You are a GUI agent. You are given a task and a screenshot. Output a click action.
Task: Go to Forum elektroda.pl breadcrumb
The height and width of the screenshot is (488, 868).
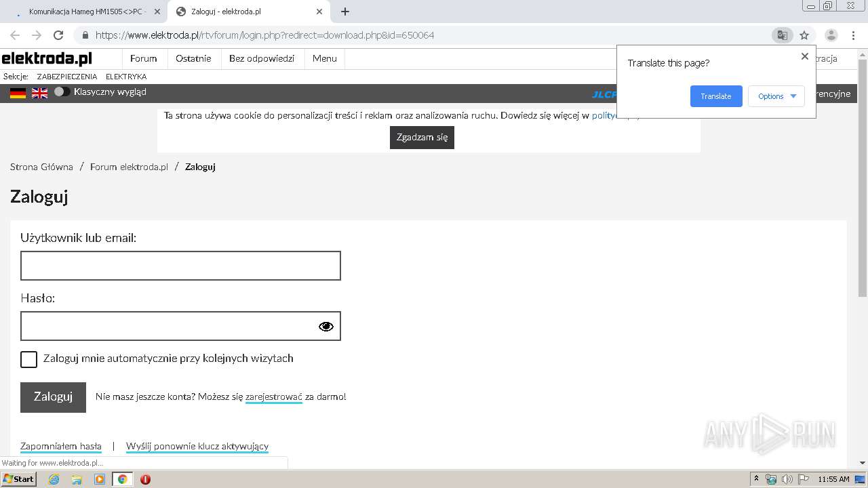point(129,167)
